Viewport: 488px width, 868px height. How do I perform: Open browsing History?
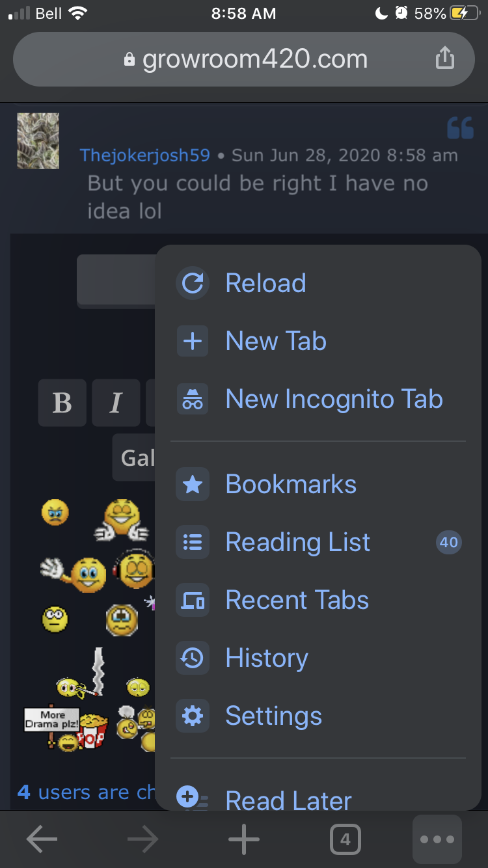267,658
